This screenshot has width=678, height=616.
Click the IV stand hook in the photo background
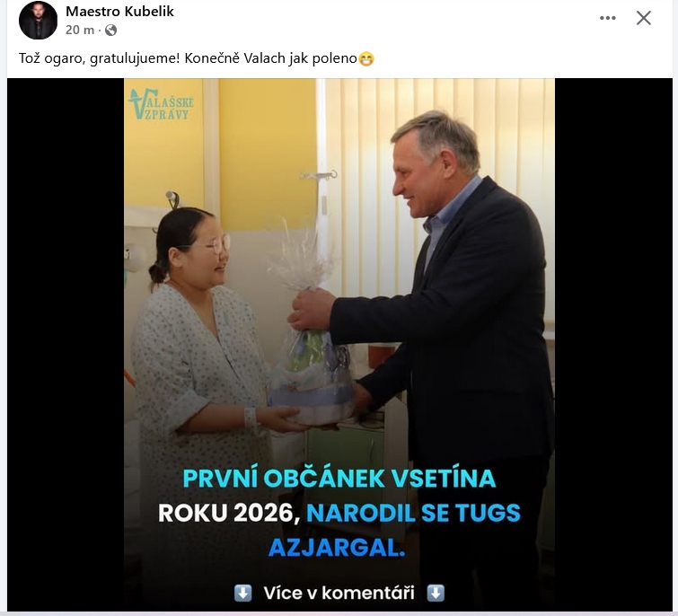[319, 175]
